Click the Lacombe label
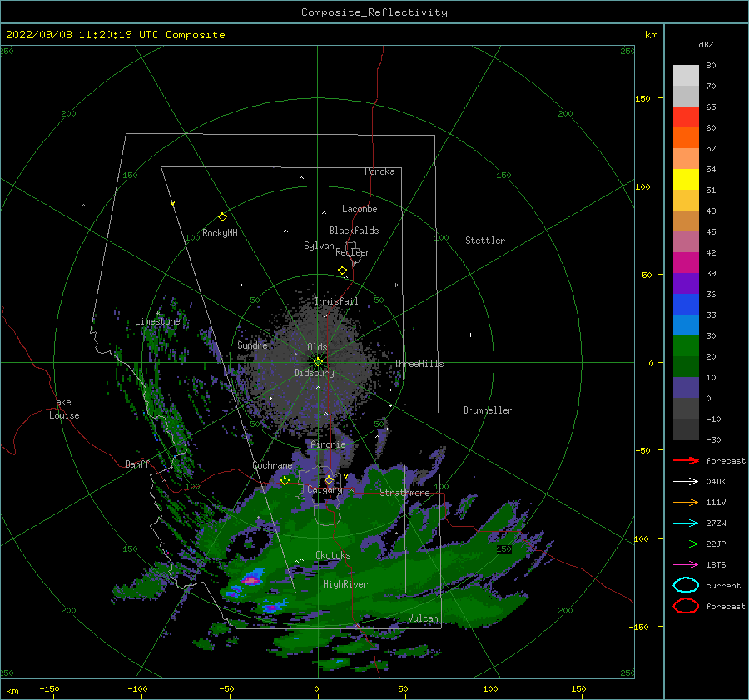This screenshot has height=700, width=749. (360, 209)
